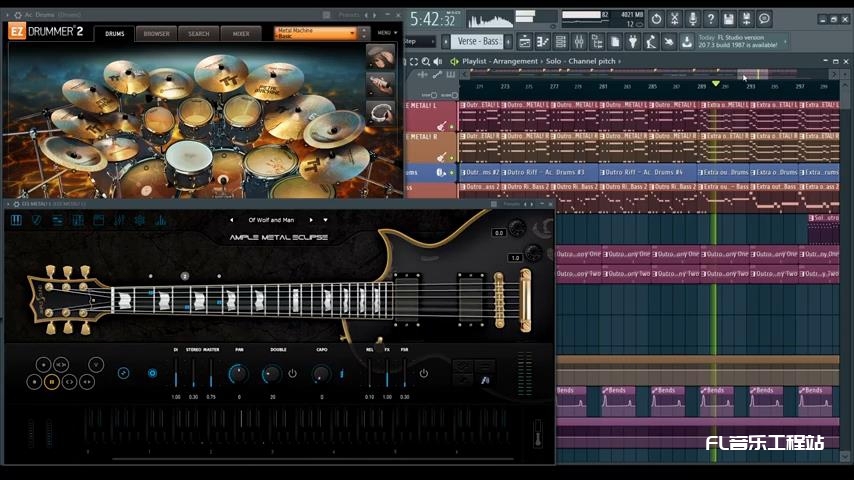Open the Ample Metal EQ sliders icon
This screenshot has height=480, width=854.
click(119, 220)
